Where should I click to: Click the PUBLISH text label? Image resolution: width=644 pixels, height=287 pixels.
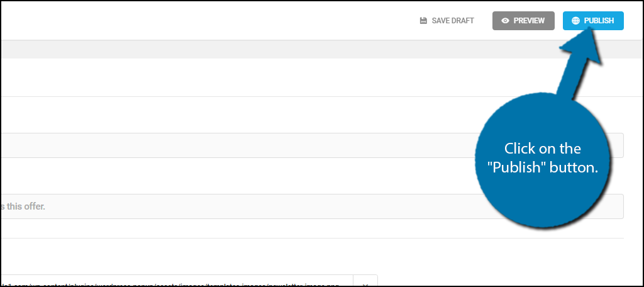point(599,21)
